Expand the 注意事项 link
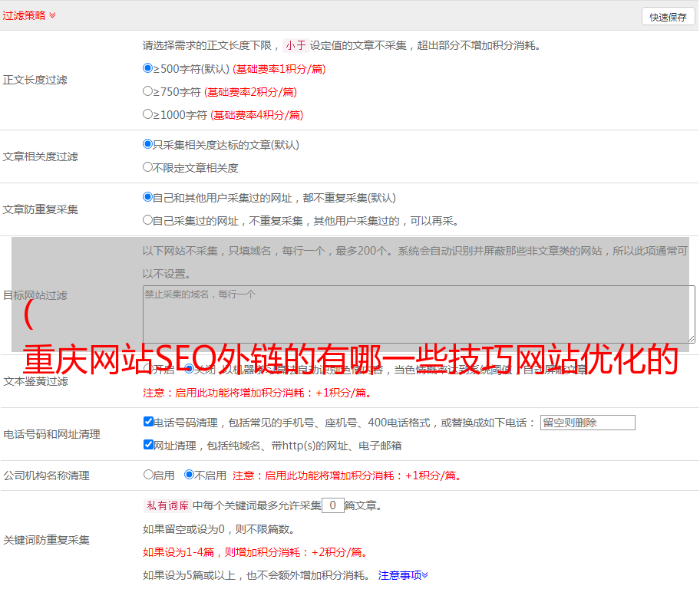The width and height of the screenshot is (700, 589). coord(403,574)
